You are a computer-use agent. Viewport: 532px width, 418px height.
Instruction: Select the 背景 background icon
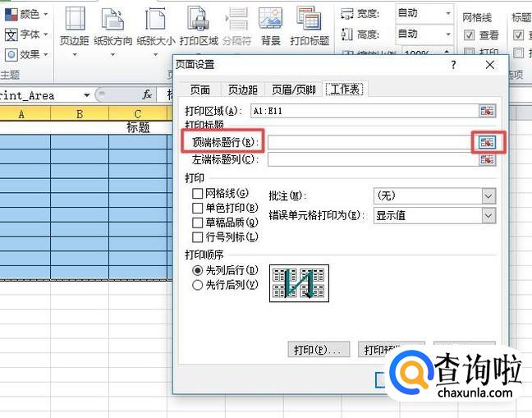pos(270,26)
